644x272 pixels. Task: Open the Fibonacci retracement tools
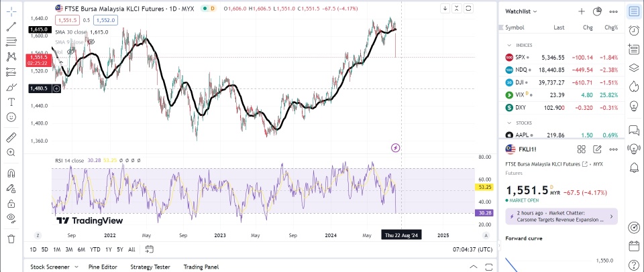11,42
